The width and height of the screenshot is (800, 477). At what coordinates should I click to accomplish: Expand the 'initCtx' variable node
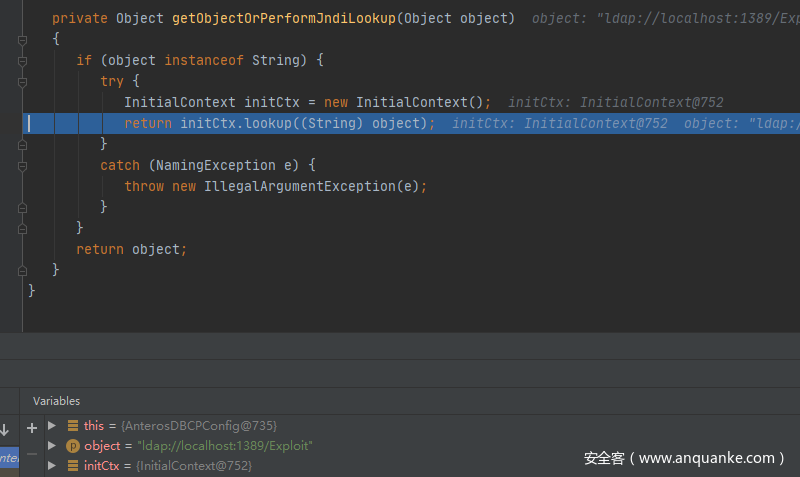53,466
